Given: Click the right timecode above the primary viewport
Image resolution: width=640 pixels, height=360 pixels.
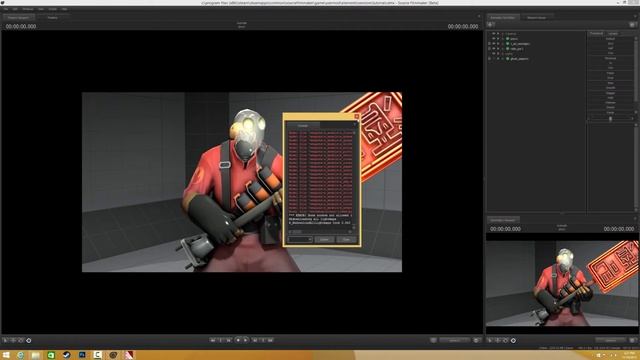Looking at the screenshot, I should point(463,26).
